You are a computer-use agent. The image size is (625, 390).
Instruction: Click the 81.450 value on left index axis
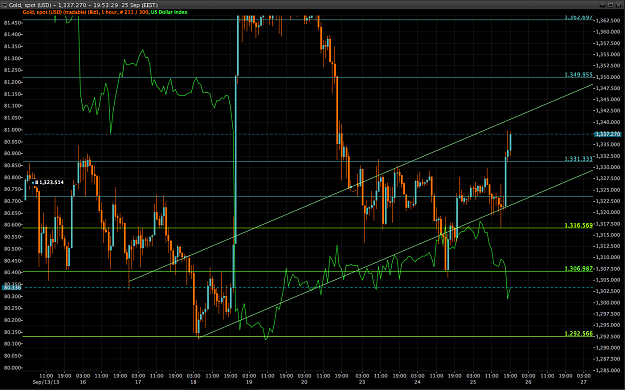click(12, 23)
